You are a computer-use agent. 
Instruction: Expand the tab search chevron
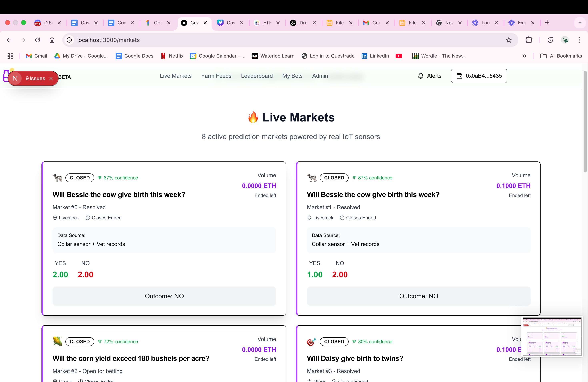click(x=580, y=23)
